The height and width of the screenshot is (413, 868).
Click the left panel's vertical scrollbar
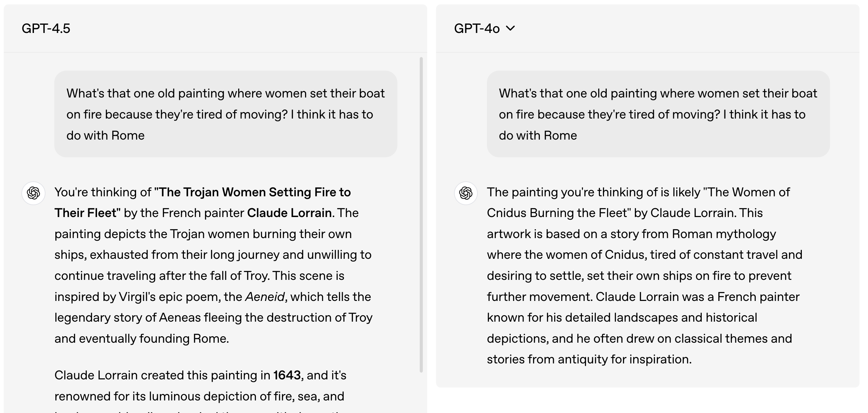pyautogui.click(x=421, y=214)
